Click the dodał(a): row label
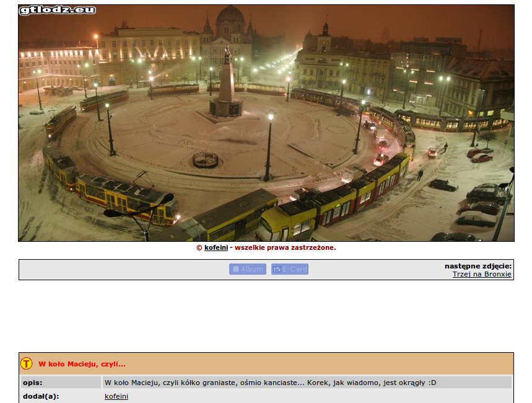 click(x=41, y=396)
